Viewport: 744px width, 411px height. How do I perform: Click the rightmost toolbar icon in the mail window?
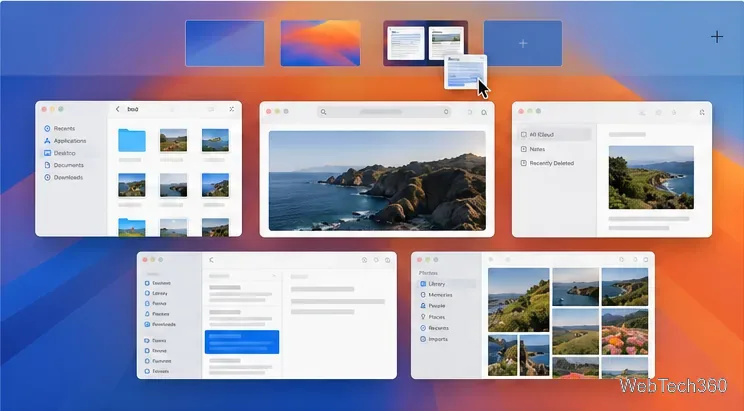[x=388, y=260]
